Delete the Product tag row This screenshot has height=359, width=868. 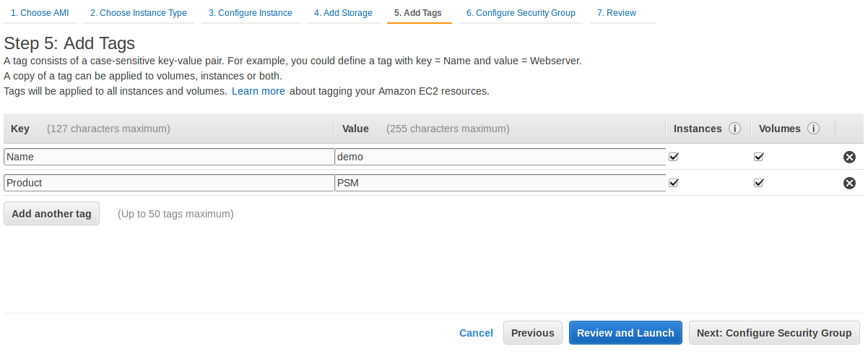click(849, 183)
